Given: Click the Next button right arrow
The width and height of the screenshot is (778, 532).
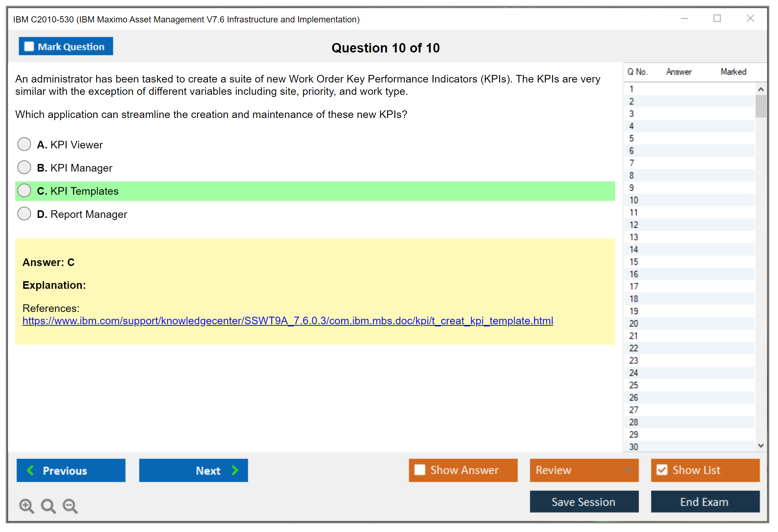Looking at the screenshot, I should click(x=235, y=470).
